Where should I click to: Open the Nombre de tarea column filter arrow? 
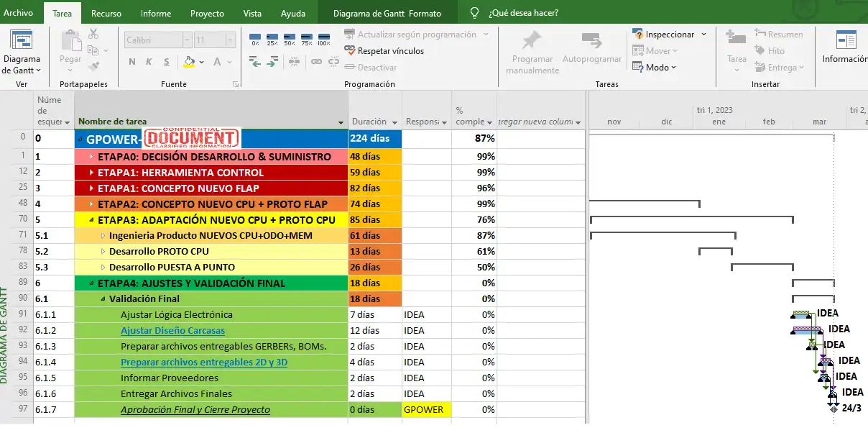(341, 122)
